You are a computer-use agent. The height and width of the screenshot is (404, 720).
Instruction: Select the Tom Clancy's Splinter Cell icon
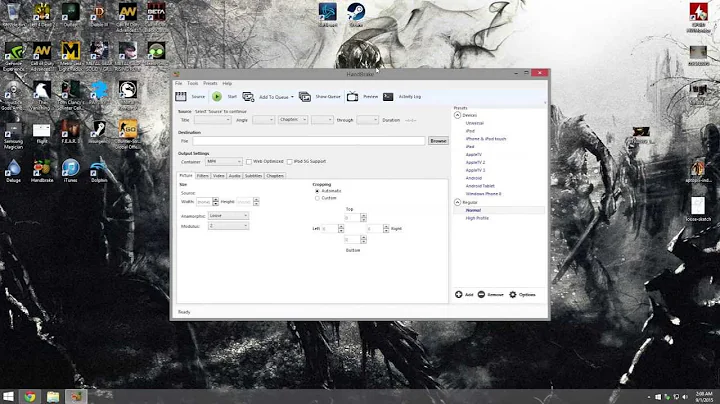click(70, 95)
